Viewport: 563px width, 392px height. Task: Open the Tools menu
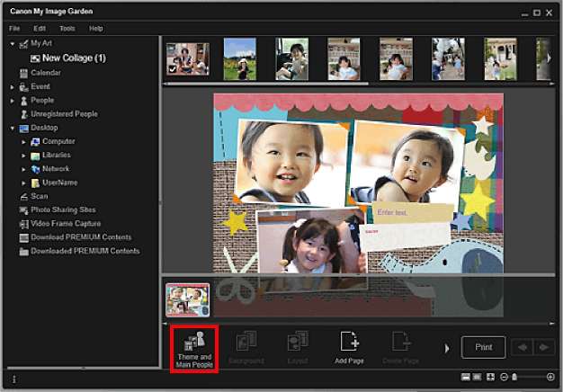(67, 29)
